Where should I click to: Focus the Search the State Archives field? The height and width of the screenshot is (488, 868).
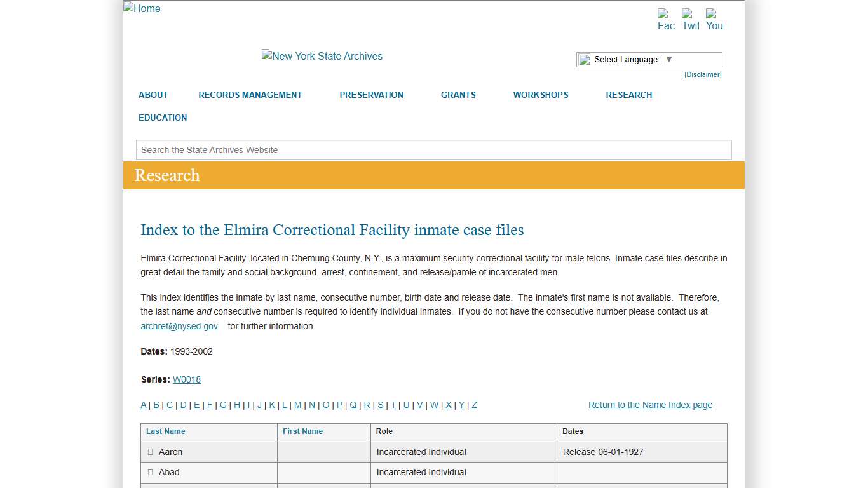433,150
